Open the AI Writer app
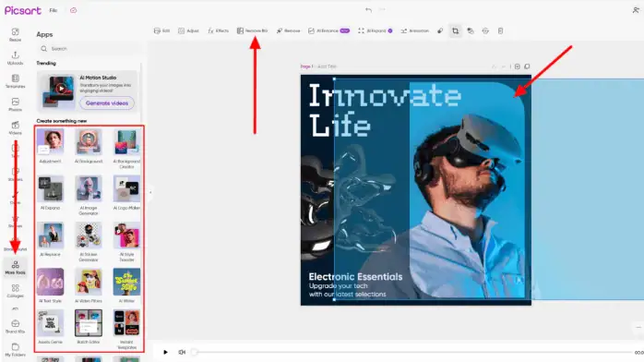The height and width of the screenshot is (362, 644). point(126,285)
